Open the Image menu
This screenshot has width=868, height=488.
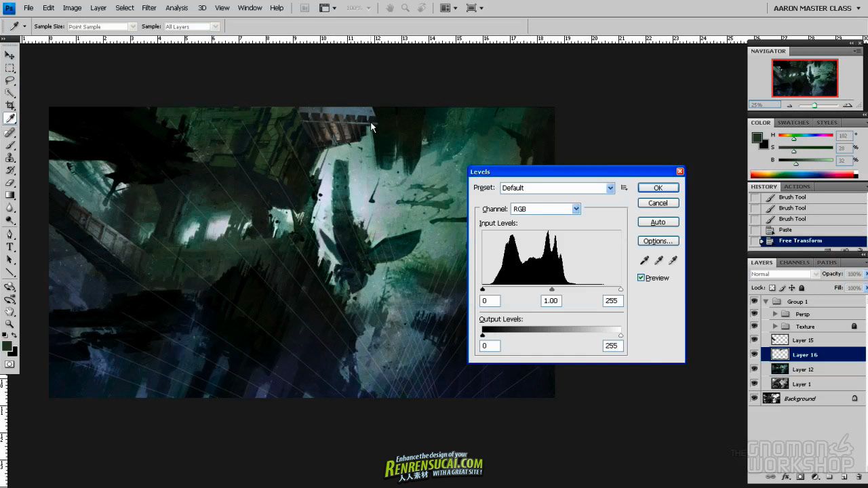coord(72,8)
